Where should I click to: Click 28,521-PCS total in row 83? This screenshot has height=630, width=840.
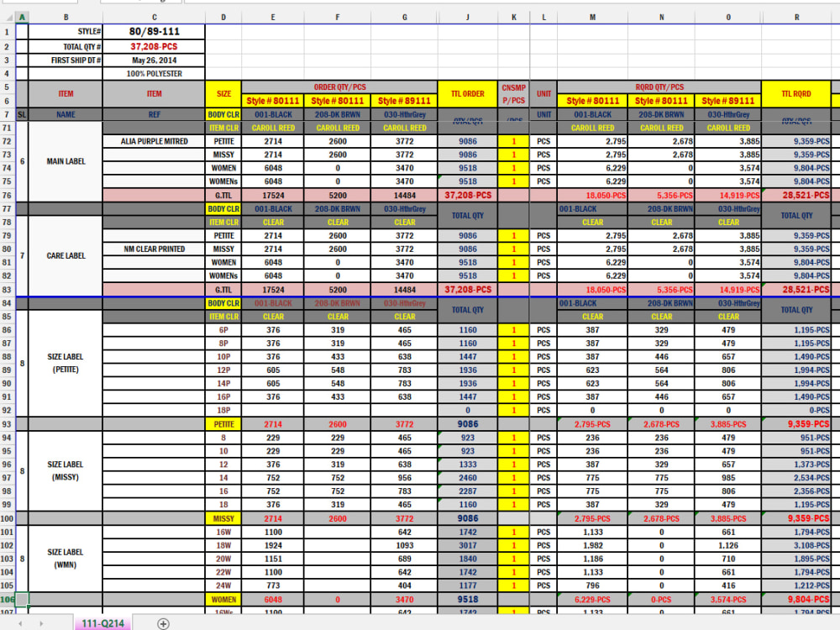click(x=796, y=290)
